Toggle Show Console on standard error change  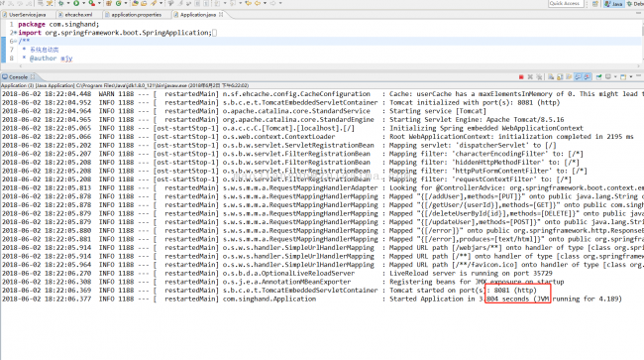tap(587, 77)
